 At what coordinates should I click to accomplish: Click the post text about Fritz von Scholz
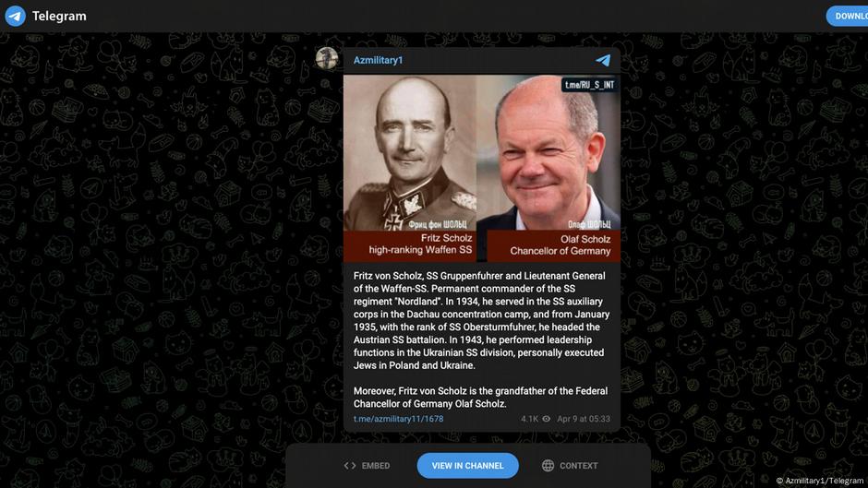pos(481,320)
